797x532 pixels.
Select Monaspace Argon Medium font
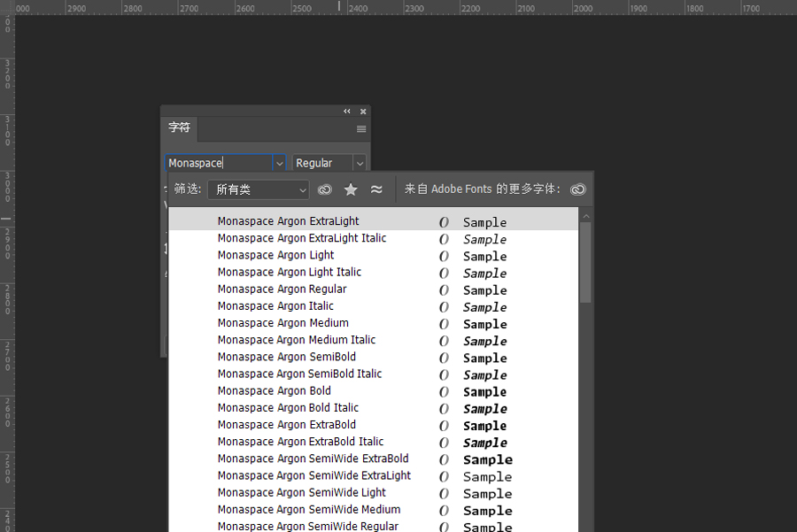374,323
